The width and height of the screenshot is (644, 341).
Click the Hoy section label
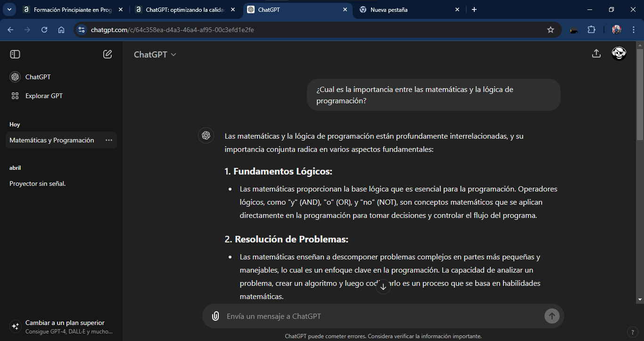coord(15,125)
